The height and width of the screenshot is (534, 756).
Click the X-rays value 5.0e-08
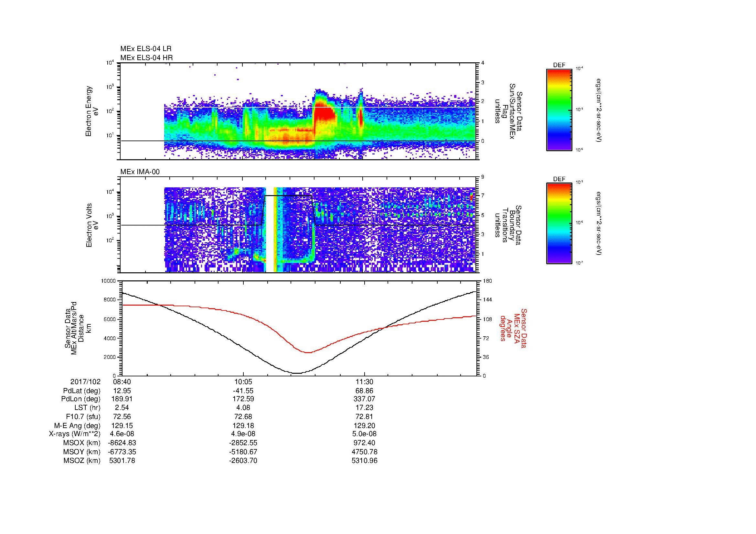pyautogui.click(x=364, y=434)
